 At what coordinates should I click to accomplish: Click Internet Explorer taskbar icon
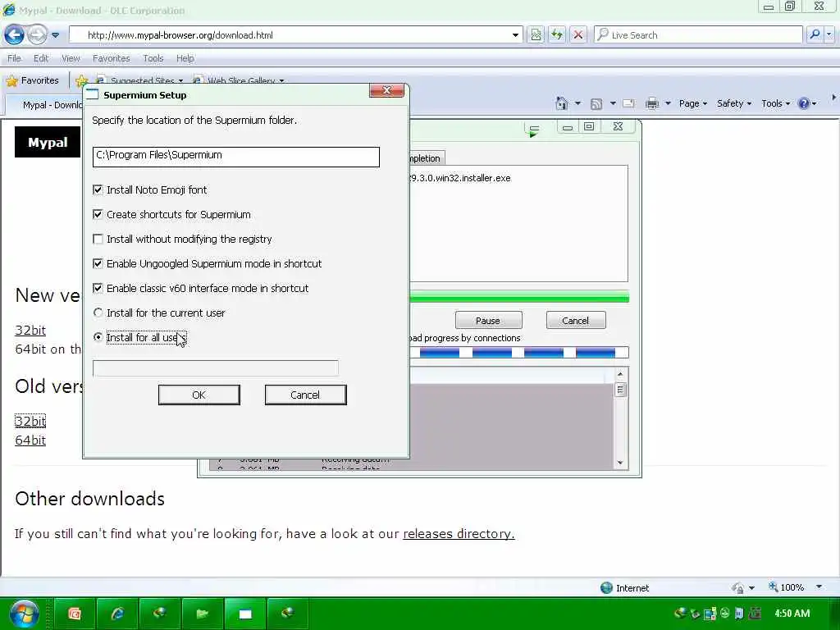[x=117, y=614]
